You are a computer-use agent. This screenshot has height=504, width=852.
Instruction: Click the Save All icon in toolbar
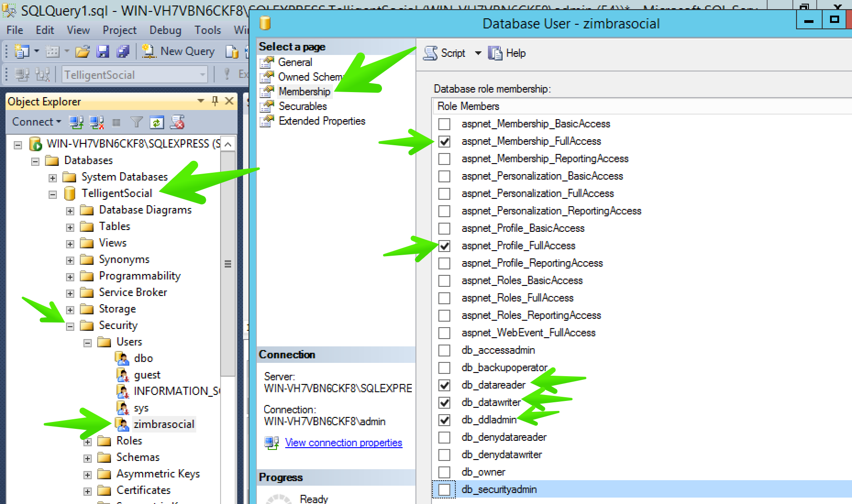point(123,51)
